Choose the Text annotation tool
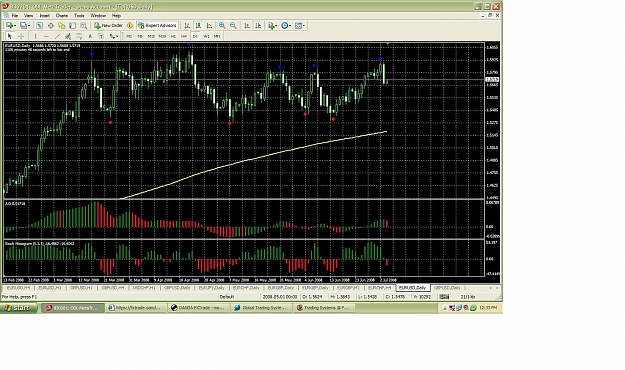The width and height of the screenshot is (625, 370). [90, 36]
